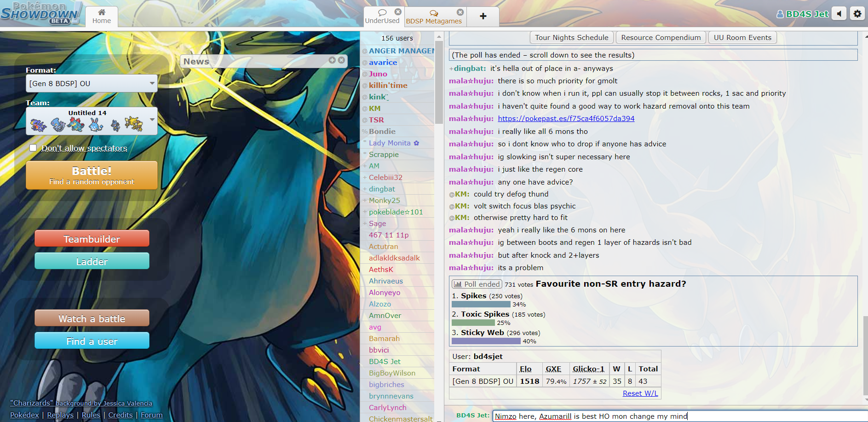Open the pokepast.es team link
Image resolution: width=868 pixels, height=422 pixels.
pos(566,118)
